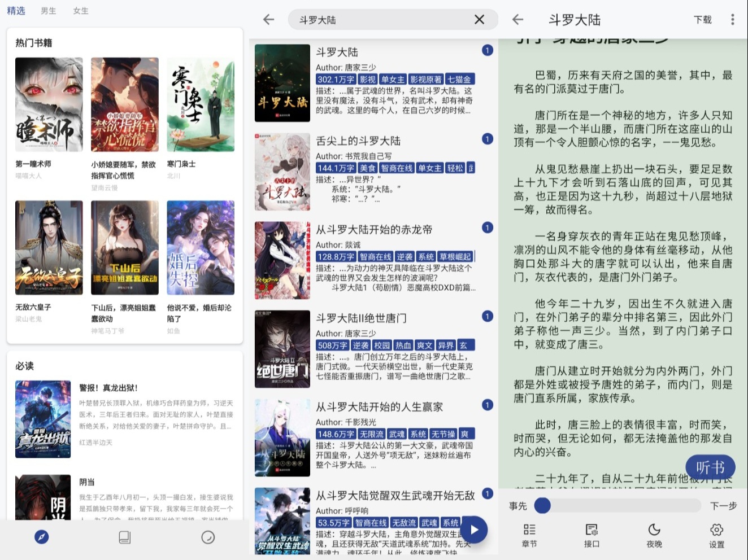Open the compass discover tab icon
The image size is (748, 560).
point(42,537)
